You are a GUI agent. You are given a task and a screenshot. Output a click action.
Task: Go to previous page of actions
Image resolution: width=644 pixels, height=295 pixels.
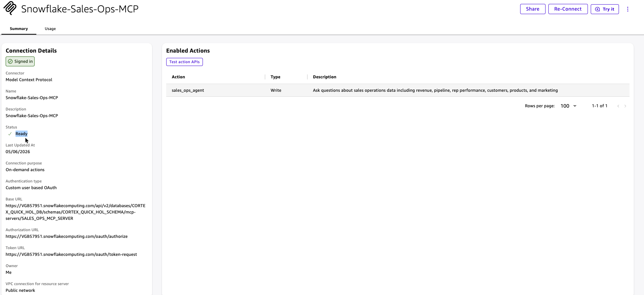click(x=618, y=106)
